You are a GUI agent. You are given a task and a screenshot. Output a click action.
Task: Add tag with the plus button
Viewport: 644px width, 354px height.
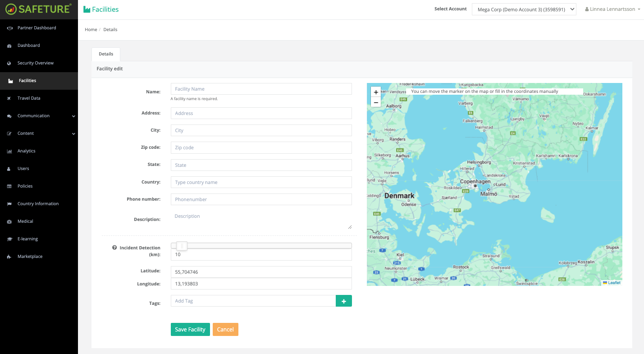click(343, 301)
